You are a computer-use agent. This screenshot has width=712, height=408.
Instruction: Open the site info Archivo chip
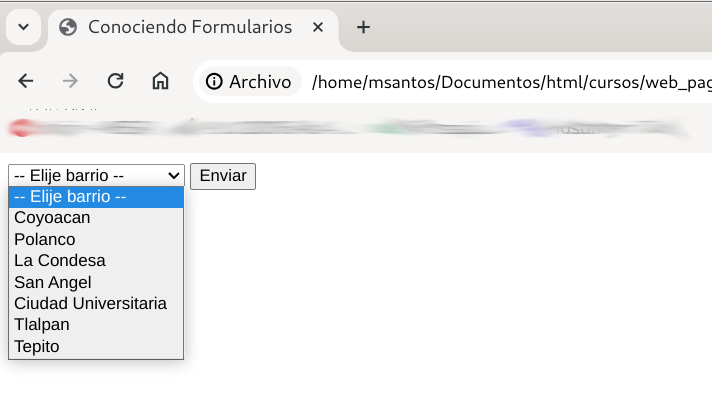tap(249, 81)
